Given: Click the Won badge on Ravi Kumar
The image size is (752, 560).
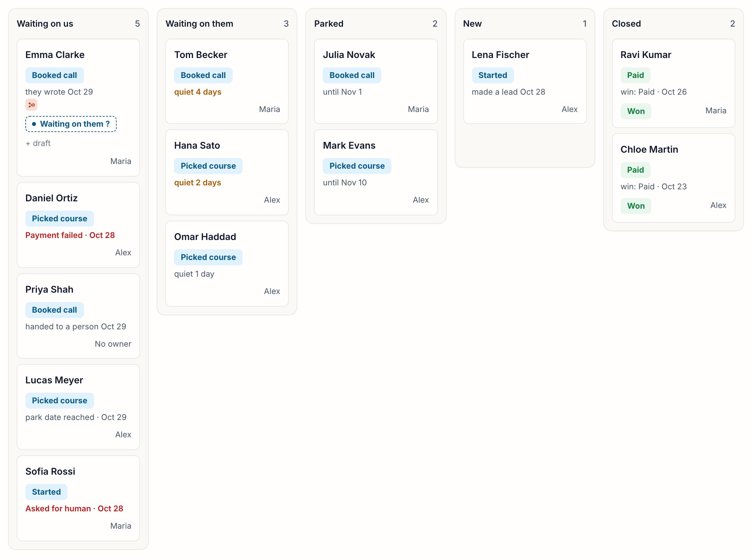Looking at the screenshot, I should coord(636,111).
